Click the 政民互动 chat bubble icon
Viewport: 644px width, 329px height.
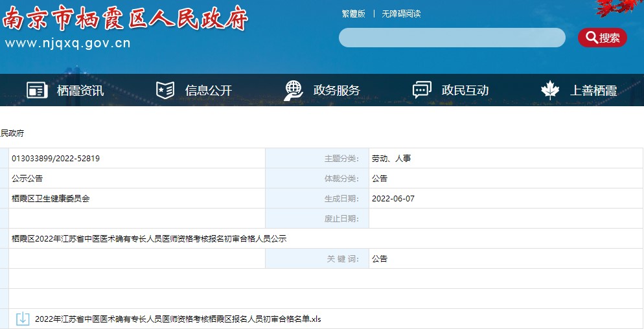pyautogui.click(x=422, y=91)
